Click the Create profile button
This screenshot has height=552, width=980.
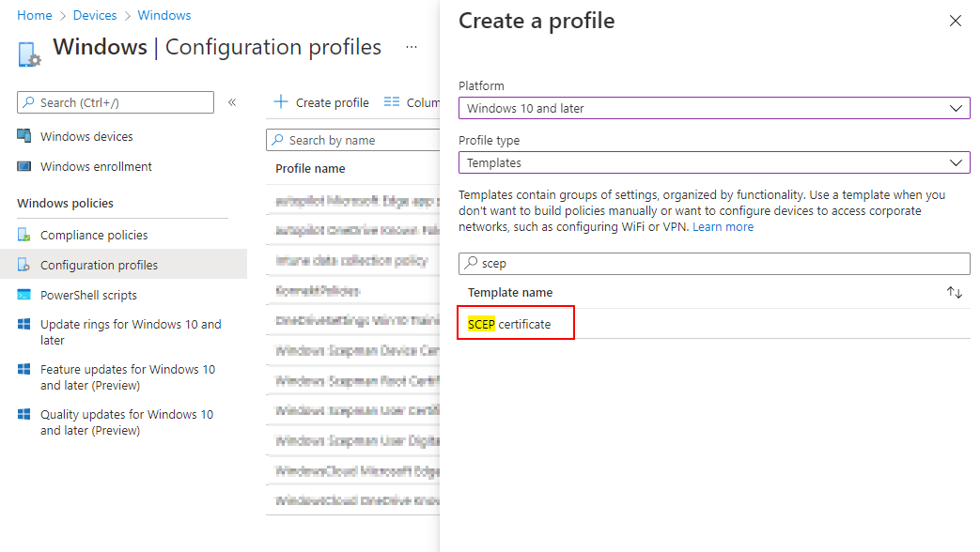(x=319, y=101)
